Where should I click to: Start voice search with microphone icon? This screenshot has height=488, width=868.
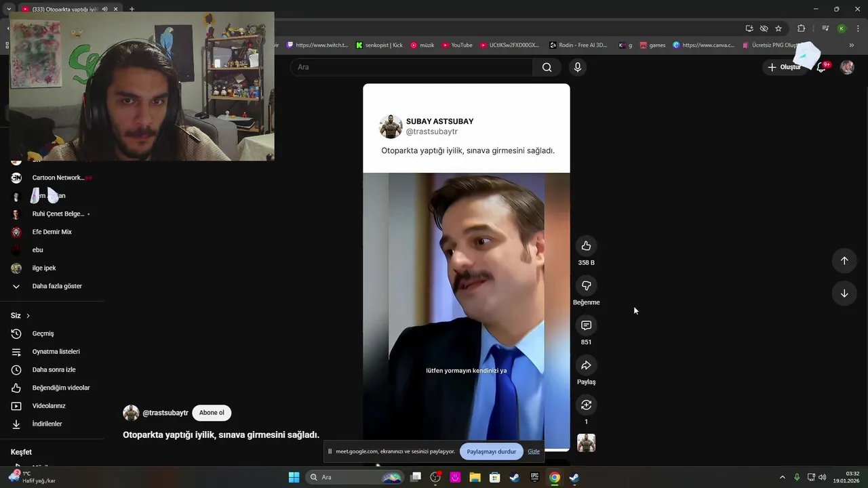coord(577,67)
